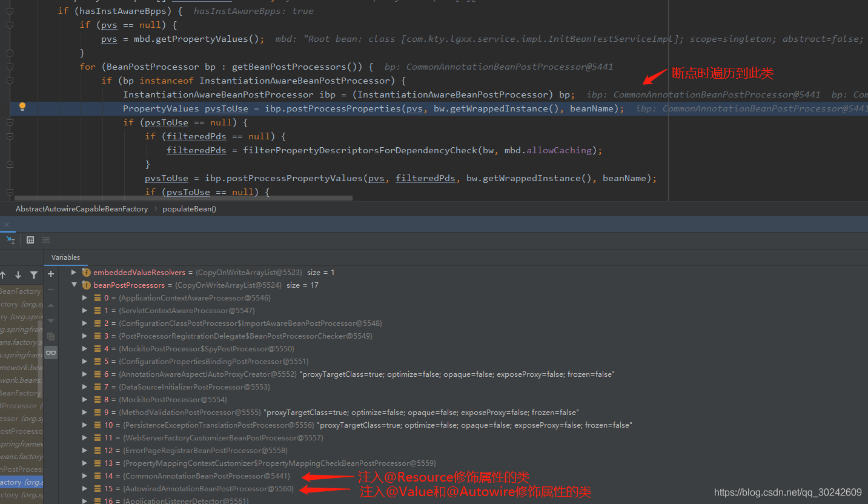Expand element 0 ApplicationContextAwareProcessor
Viewport: 868px width, 504px height.
coord(85,298)
